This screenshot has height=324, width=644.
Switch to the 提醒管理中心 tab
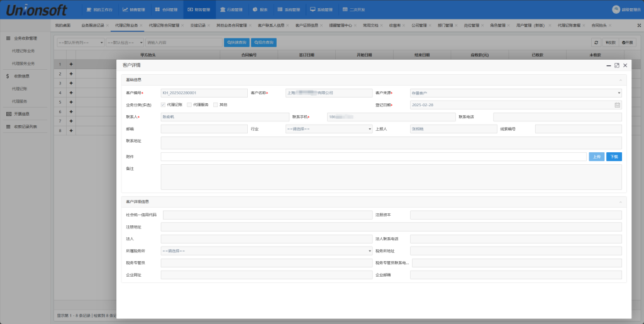click(x=340, y=25)
